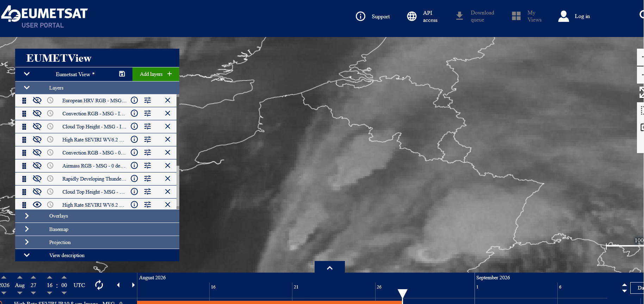Viewport: 644px width, 304px height.
Task: Click the drag handle of European HRV RGB
Action: pyautogui.click(x=24, y=101)
